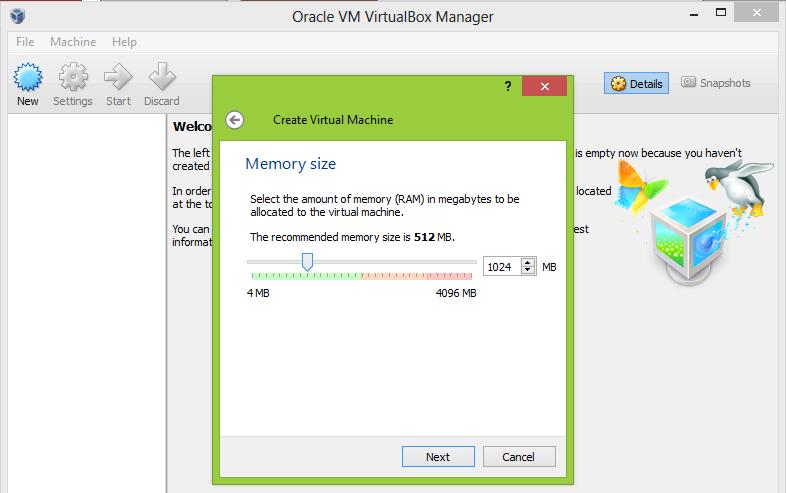Viewport: 786px width, 493px height.
Task: Open the File menu
Action: click(x=25, y=42)
